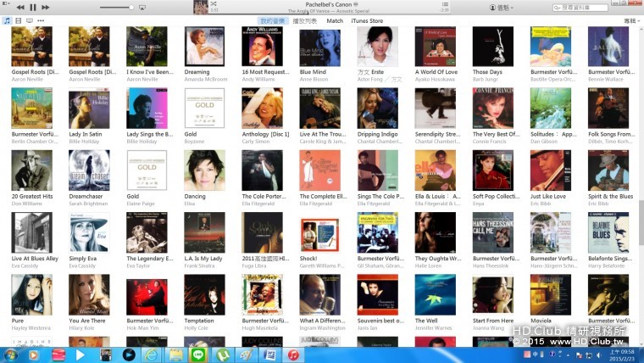Open Internet Explorer from taskbar
The image size is (644, 363).
point(152,355)
